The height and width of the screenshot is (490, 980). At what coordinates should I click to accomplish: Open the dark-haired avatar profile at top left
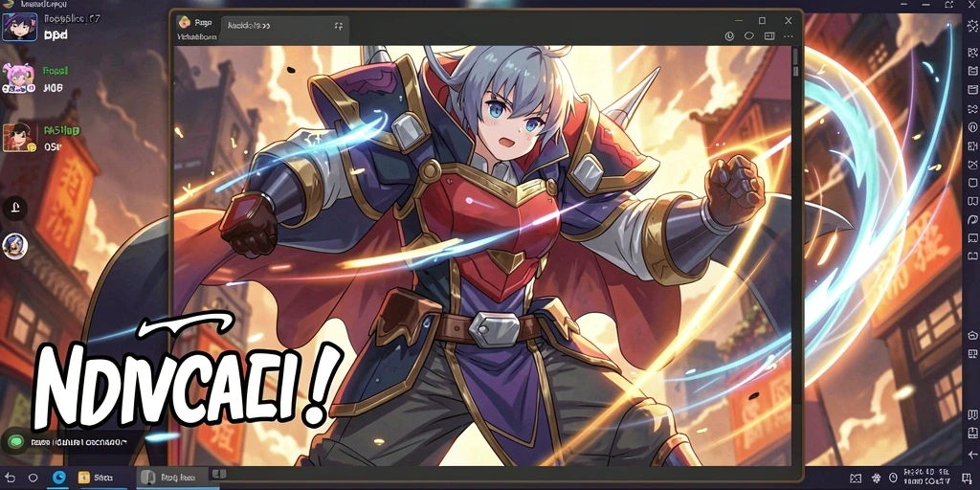tap(20, 27)
